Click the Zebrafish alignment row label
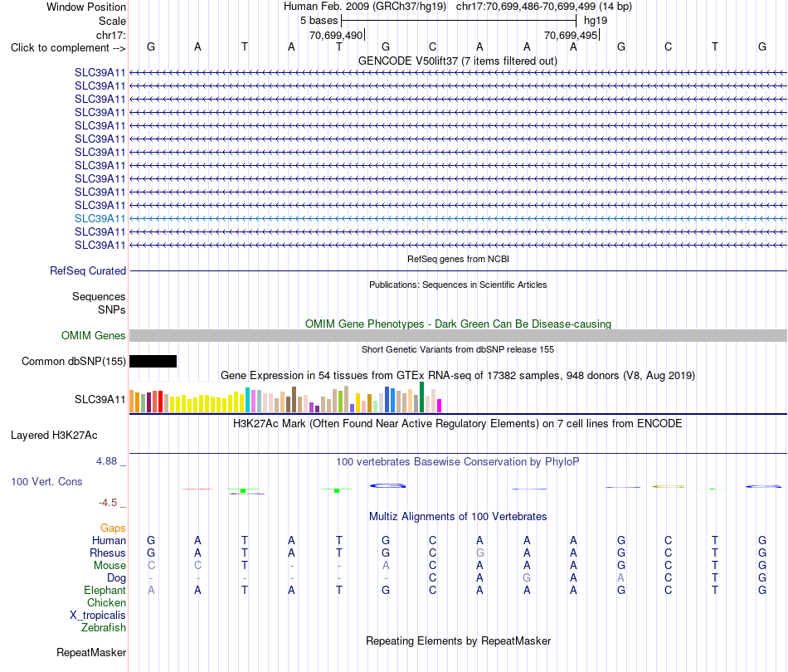 (104, 627)
